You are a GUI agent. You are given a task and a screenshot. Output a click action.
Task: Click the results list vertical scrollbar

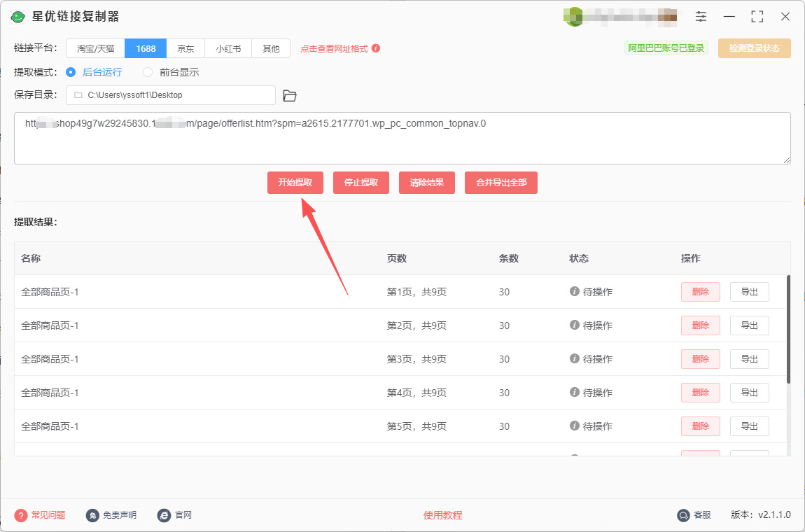(x=788, y=329)
